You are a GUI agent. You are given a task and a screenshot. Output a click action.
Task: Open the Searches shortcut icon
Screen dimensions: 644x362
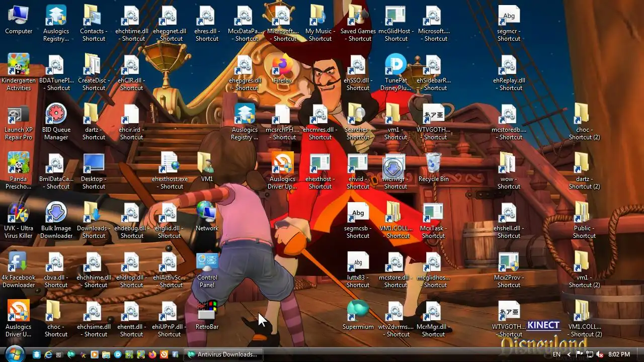pyautogui.click(x=358, y=122)
